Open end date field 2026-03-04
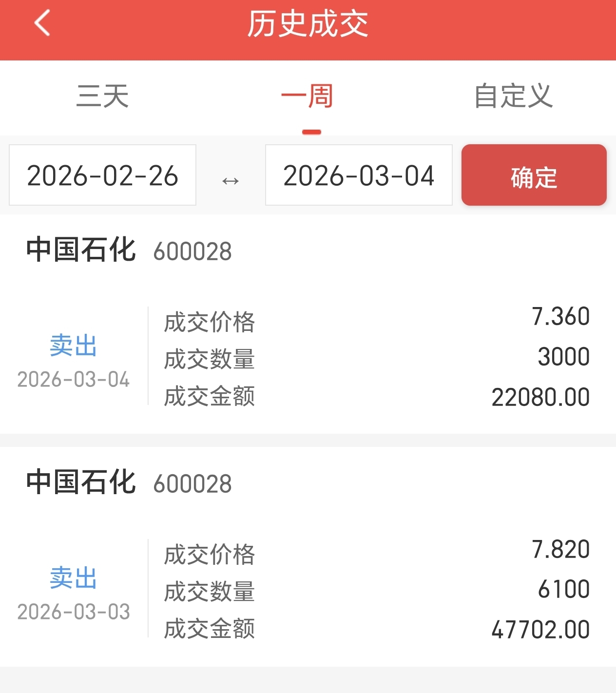 pyautogui.click(x=359, y=175)
